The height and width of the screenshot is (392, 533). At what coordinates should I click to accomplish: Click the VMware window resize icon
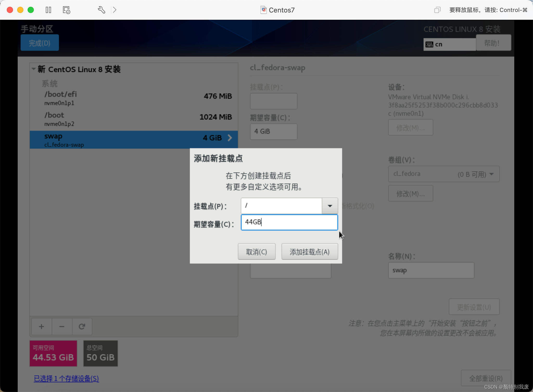point(437,10)
